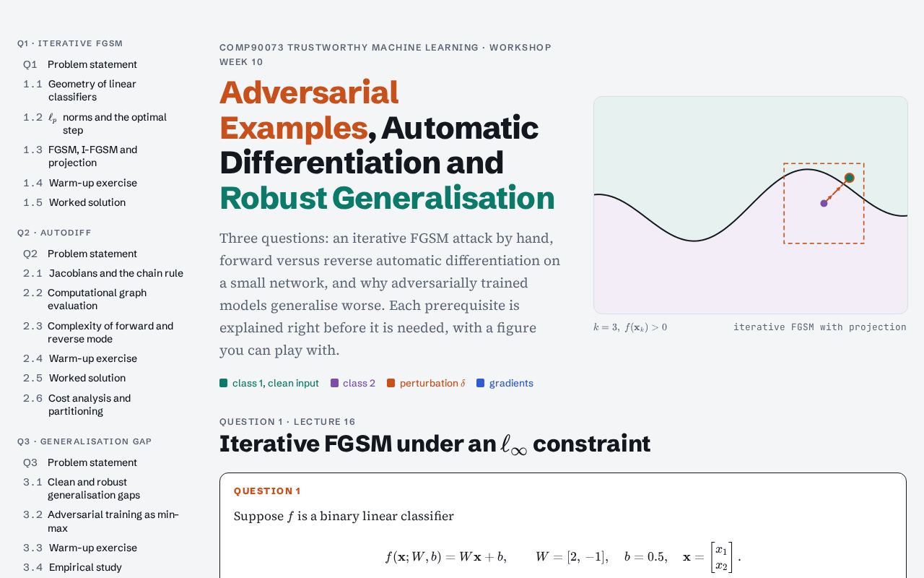This screenshot has width=924, height=578.
Task: Go to 3.4 Empirical study
Action: (x=72, y=567)
